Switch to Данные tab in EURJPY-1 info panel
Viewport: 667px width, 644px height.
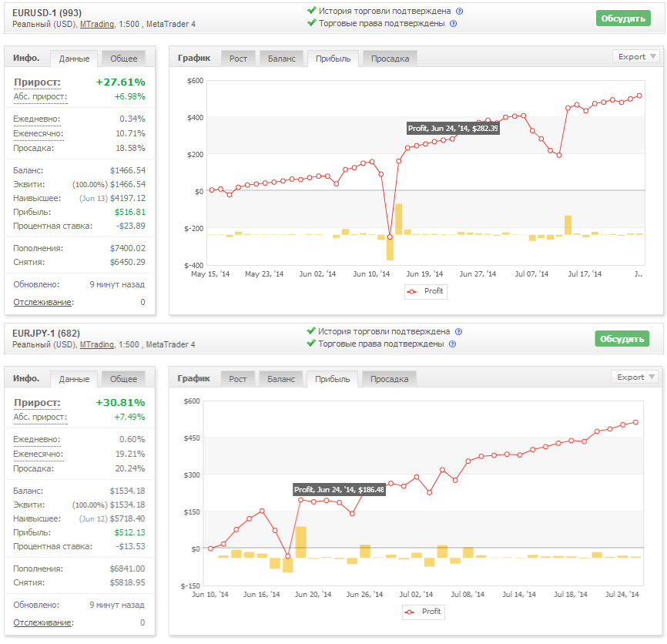click(74, 379)
